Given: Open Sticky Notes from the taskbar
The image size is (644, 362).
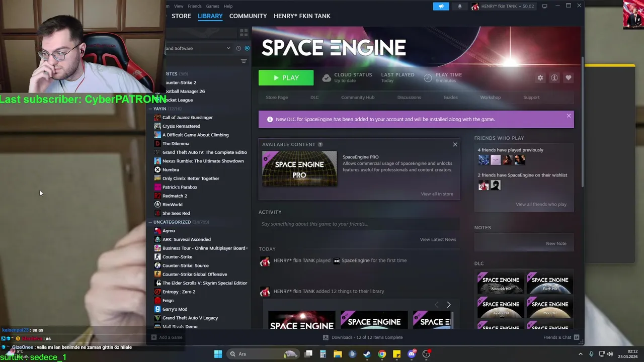Looking at the screenshot, I should click(396, 354).
